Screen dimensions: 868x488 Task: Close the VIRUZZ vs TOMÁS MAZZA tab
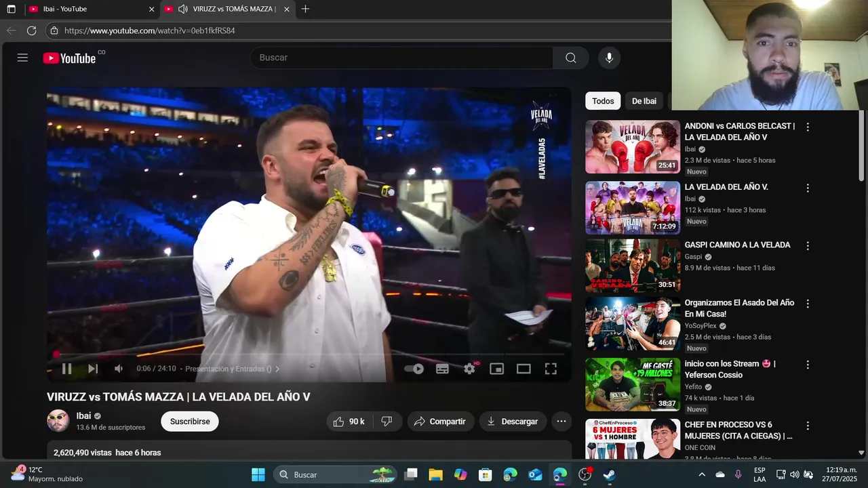pos(287,9)
